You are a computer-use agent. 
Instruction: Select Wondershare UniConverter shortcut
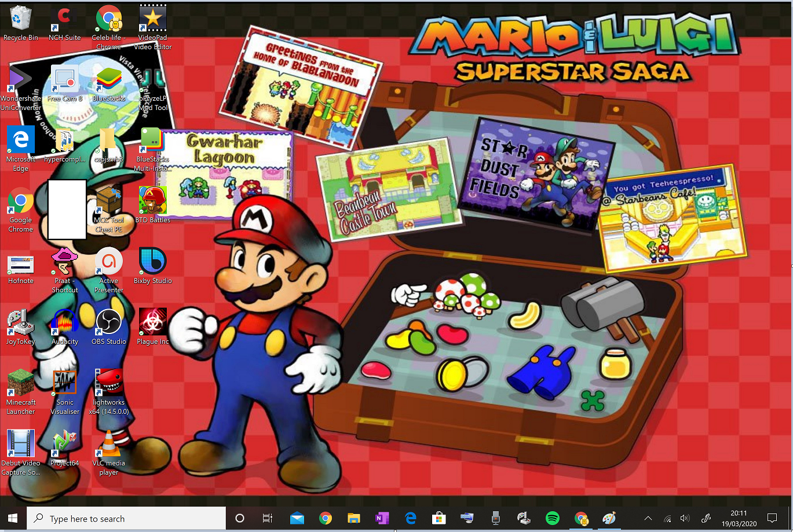click(x=21, y=89)
